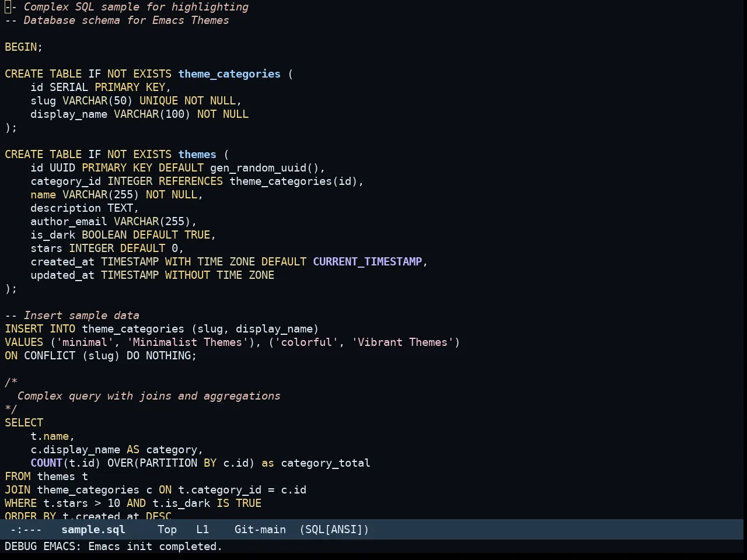Click the 'is_dark BOOLEAN DEFAULT TRUE,' line
747x560 pixels.
tap(123, 235)
